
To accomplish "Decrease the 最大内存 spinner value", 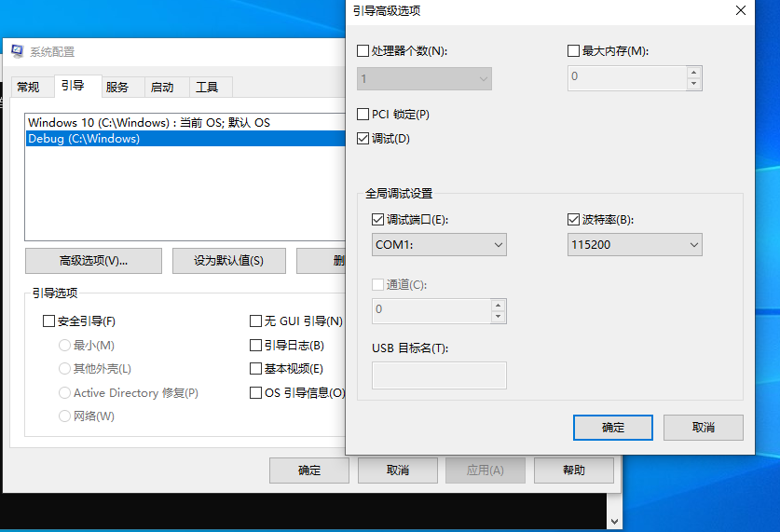I will [x=694, y=84].
